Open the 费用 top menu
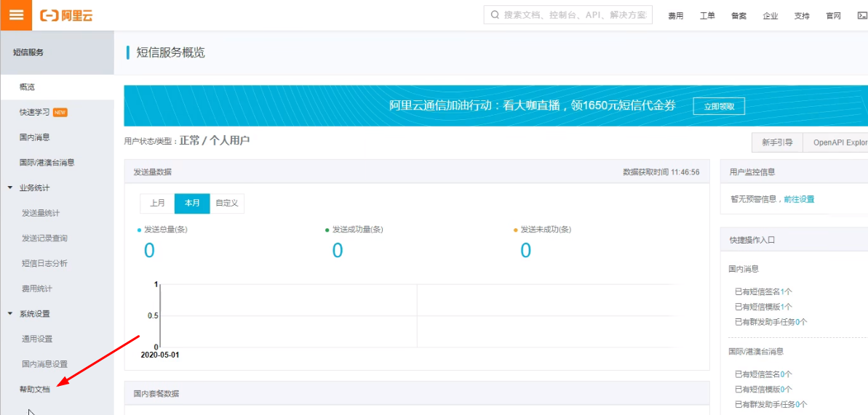This screenshot has height=415, width=868. point(675,16)
